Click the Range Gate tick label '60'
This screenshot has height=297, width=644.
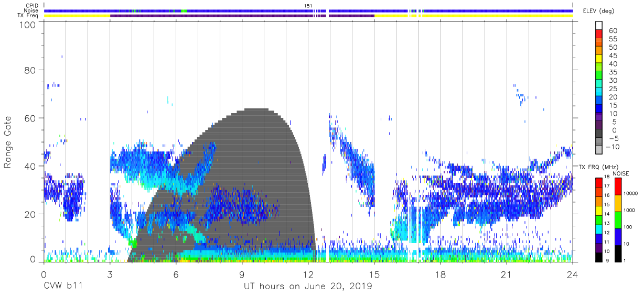pyautogui.click(x=30, y=118)
